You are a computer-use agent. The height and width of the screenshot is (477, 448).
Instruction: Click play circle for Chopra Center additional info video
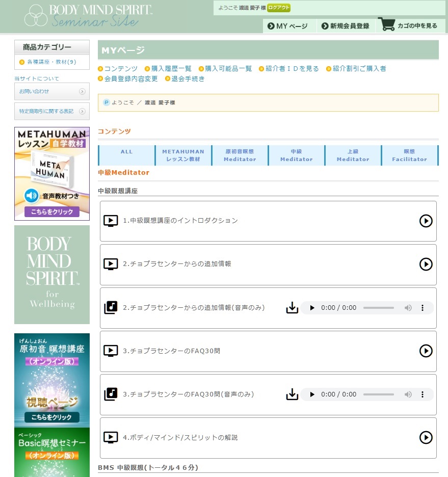(x=426, y=264)
